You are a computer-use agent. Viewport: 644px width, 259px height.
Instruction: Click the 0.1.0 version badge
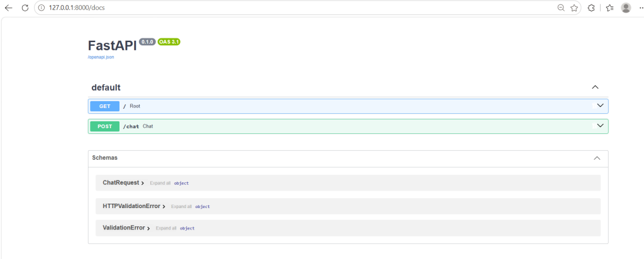147,42
